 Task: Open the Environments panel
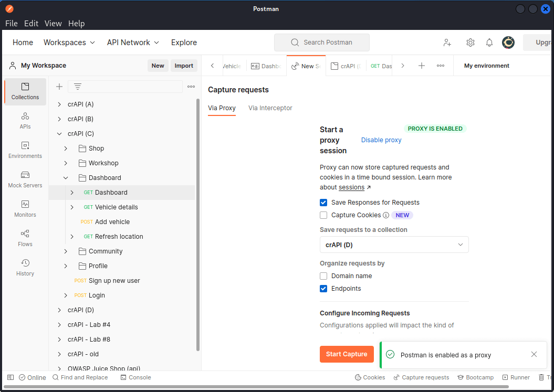click(25, 151)
